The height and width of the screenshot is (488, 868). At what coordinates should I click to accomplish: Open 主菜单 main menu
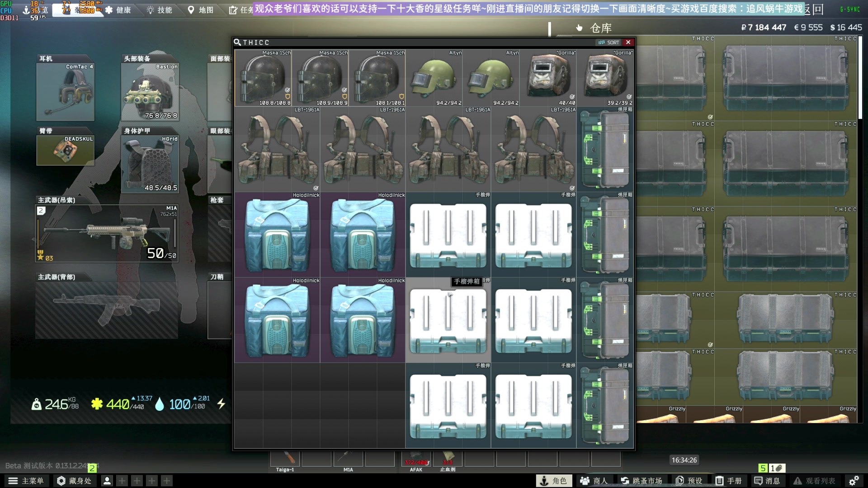(26, 481)
